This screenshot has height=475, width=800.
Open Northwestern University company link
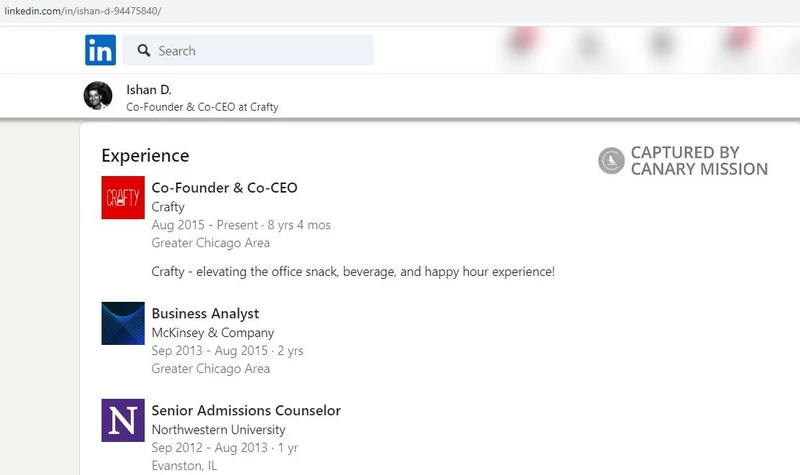(x=218, y=430)
